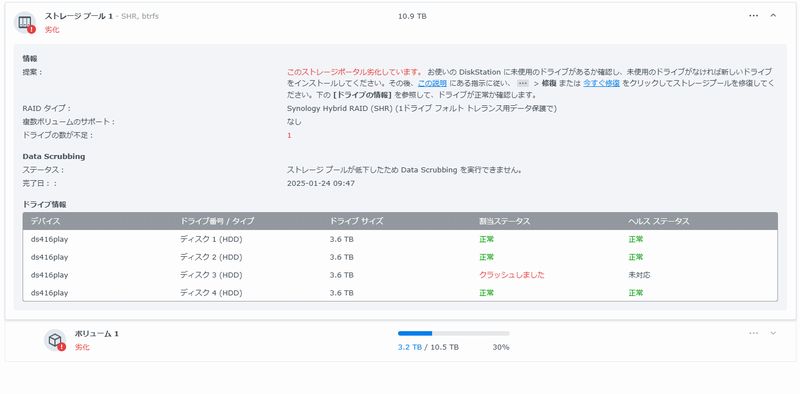Open Storage Pool 1 more options menu

pos(753,16)
